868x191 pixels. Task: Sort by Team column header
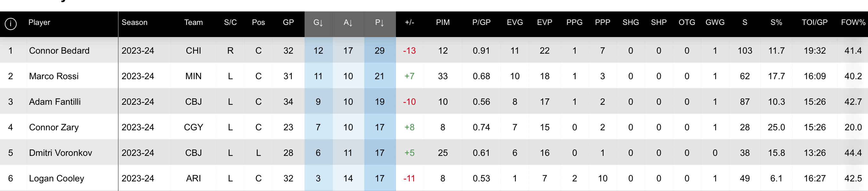coord(193,22)
